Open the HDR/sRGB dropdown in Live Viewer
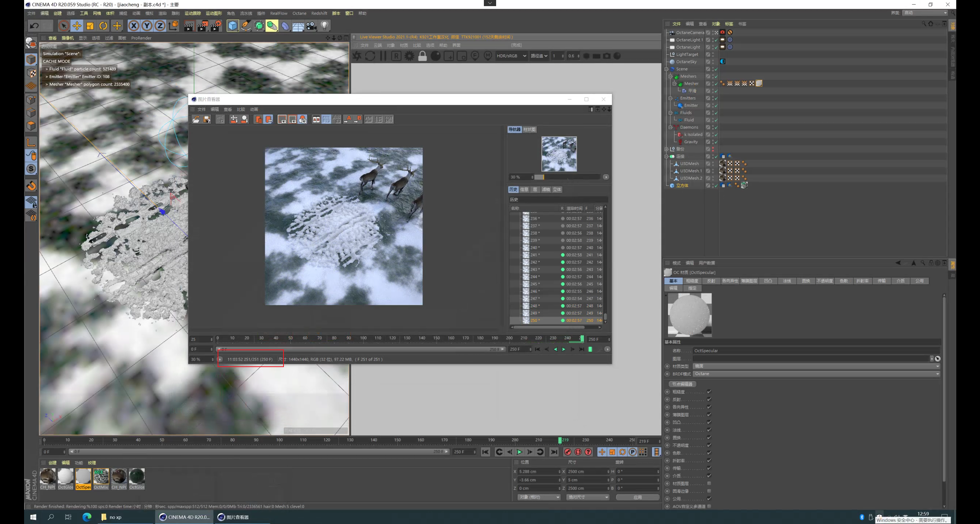The width and height of the screenshot is (980, 524). pos(511,56)
